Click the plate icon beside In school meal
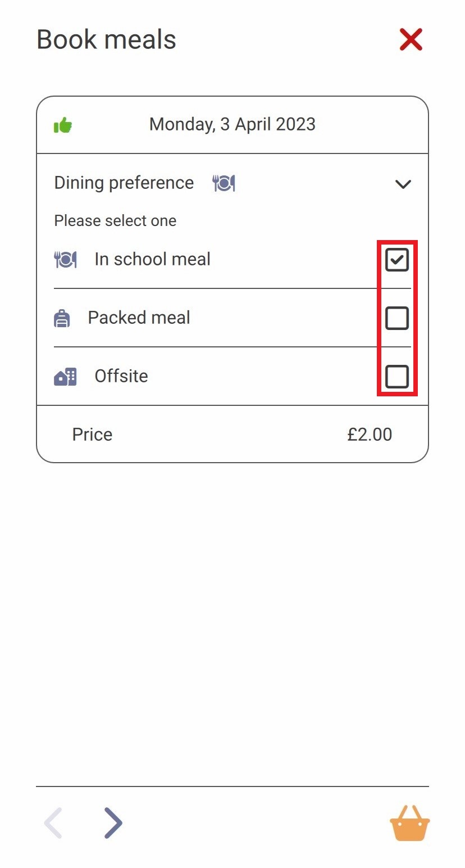 click(65, 259)
